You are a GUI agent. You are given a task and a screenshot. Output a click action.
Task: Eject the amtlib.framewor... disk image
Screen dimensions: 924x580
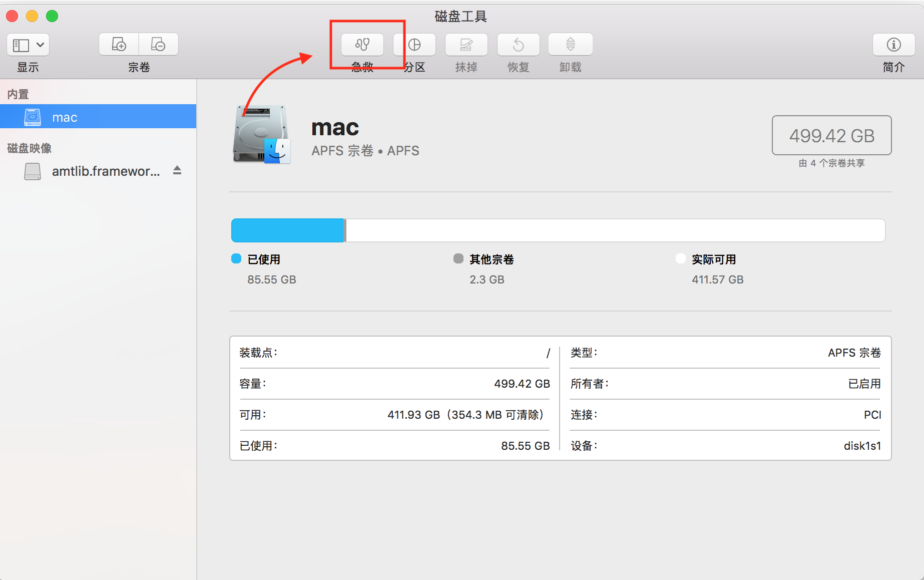pos(177,170)
